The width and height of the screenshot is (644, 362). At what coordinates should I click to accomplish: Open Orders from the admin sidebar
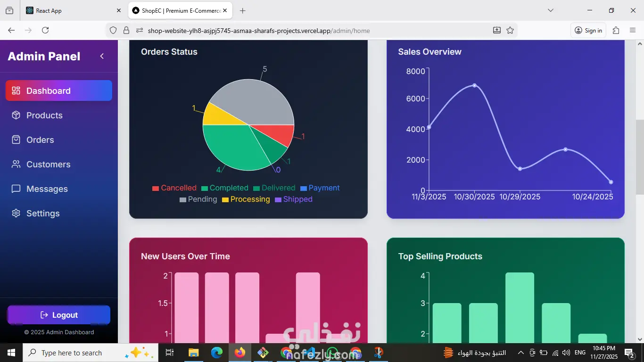click(x=59, y=140)
